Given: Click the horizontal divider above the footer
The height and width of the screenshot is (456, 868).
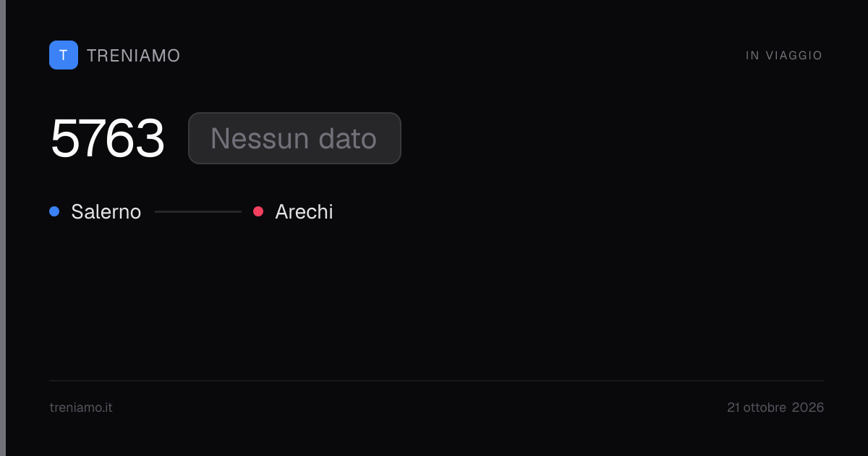Looking at the screenshot, I should coord(437,380).
